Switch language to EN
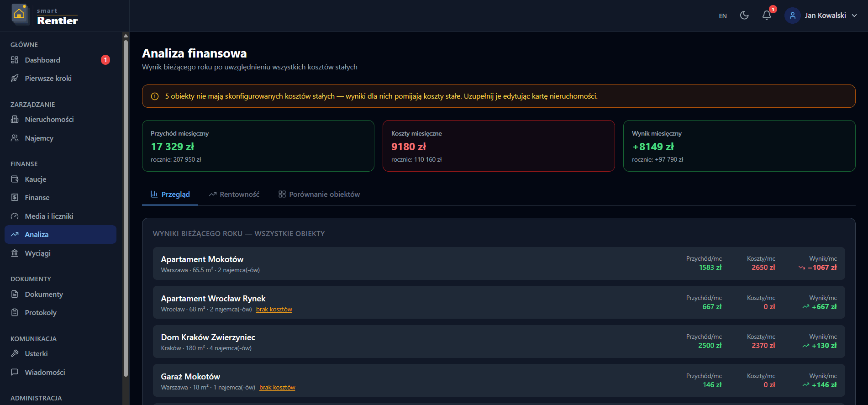This screenshot has height=405, width=868. click(x=723, y=16)
